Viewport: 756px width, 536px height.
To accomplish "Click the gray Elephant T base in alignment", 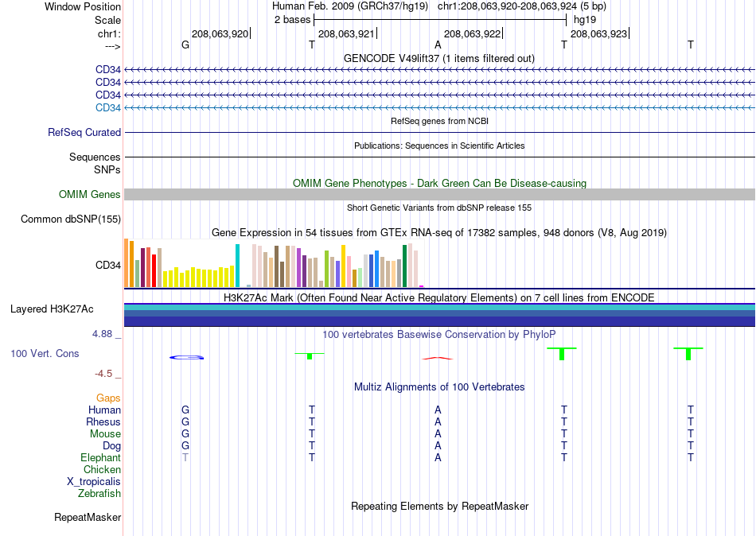I will click(x=185, y=457).
